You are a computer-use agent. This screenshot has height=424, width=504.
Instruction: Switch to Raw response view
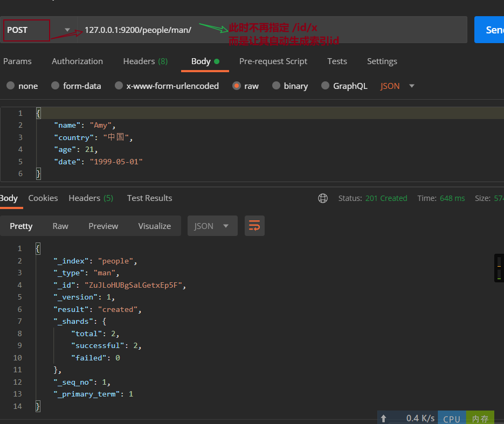[60, 226]
